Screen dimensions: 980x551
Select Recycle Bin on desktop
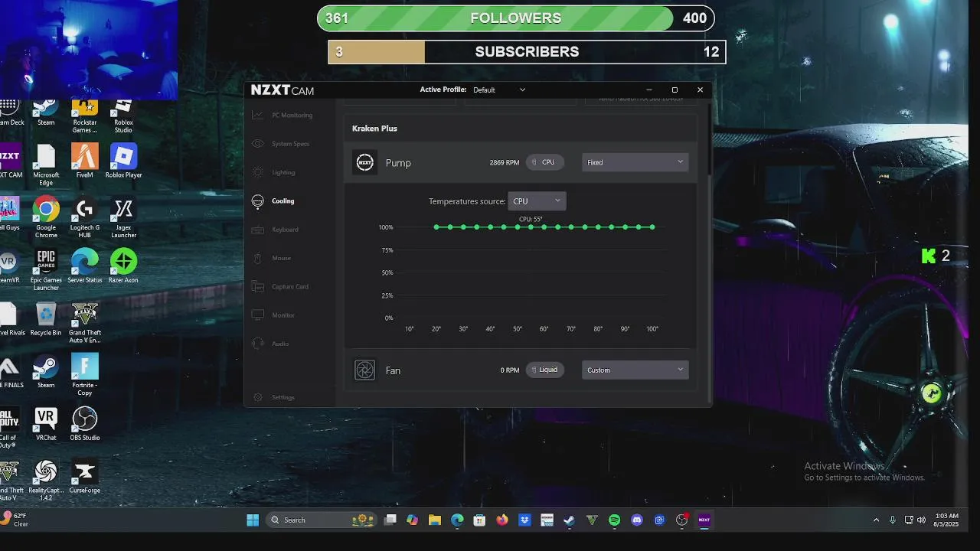[46, 319]
